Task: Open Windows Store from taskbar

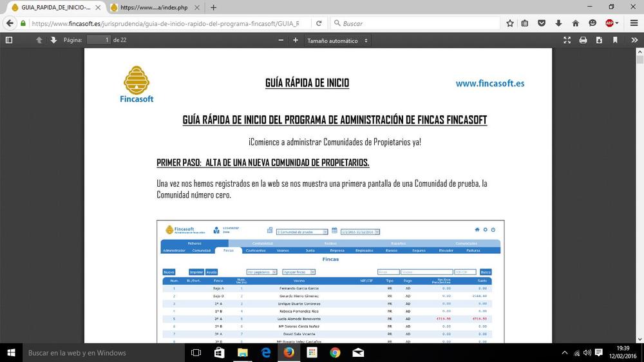Action: [220, 352]
